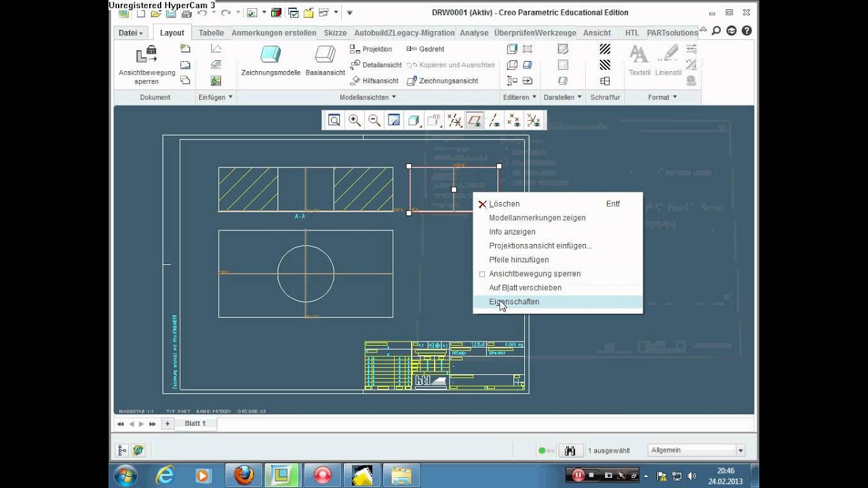Screen dimensions: 868x488
Task: Choose Modellanmerkungen zeigen in context menu
Action: pyautogui.click(x=557, y=218)
